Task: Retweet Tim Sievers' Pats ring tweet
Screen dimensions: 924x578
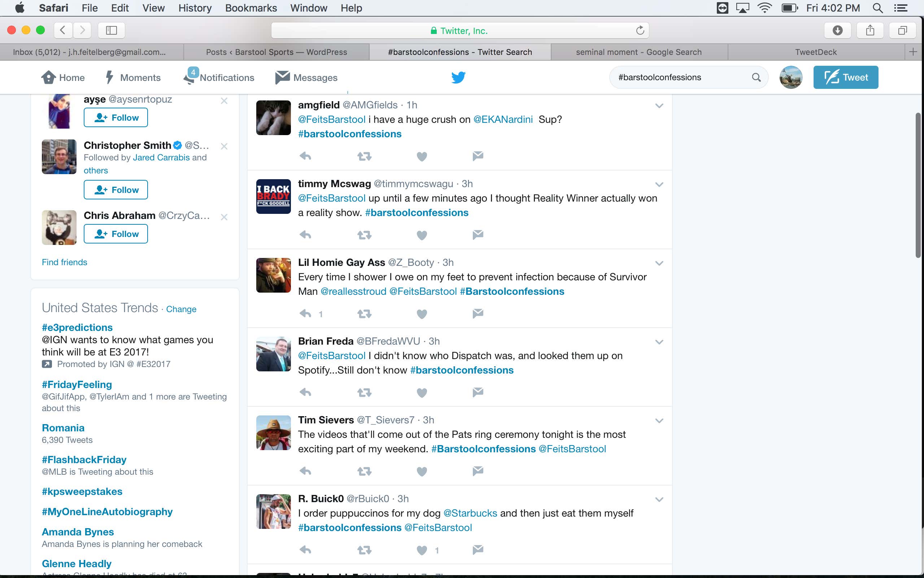Action: pyautogui.click(x=364, y=471)
